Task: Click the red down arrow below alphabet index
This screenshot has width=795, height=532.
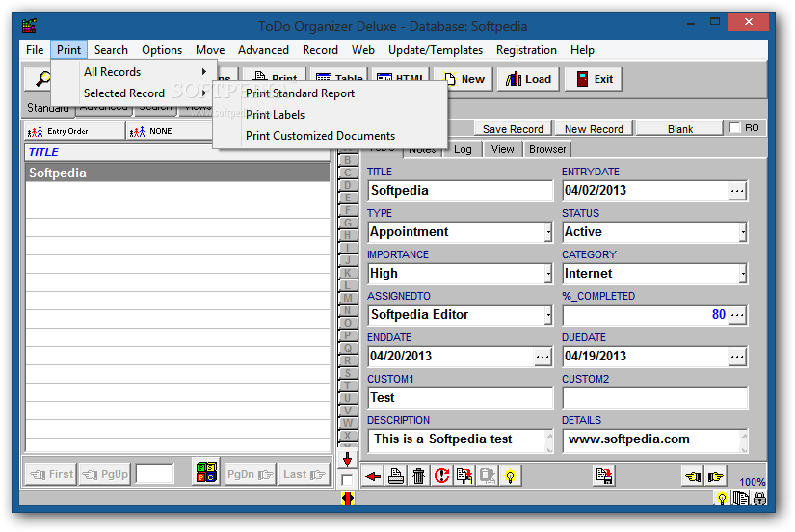Action: [x=347, y=460]
